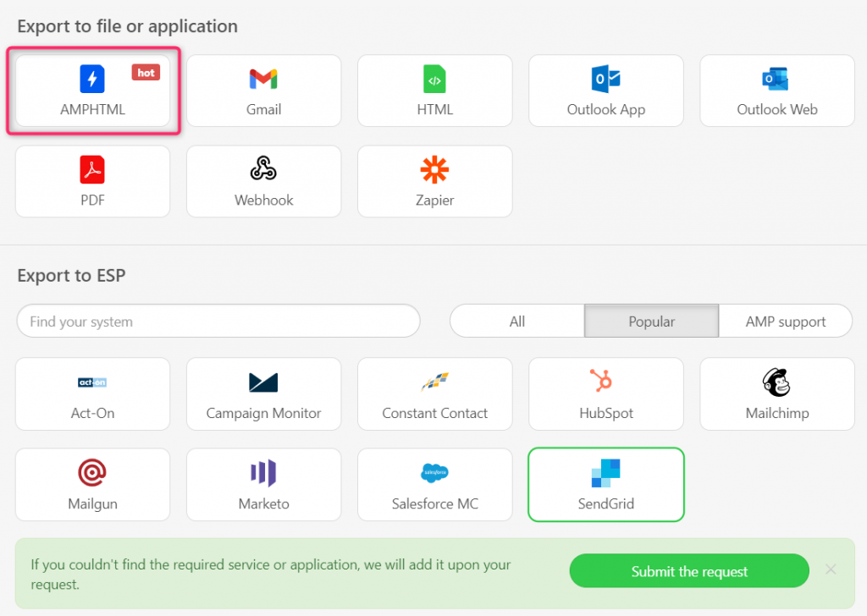Export the email to Gmail
This screenshot has width=867, height=616.
(x=263, y=91)
